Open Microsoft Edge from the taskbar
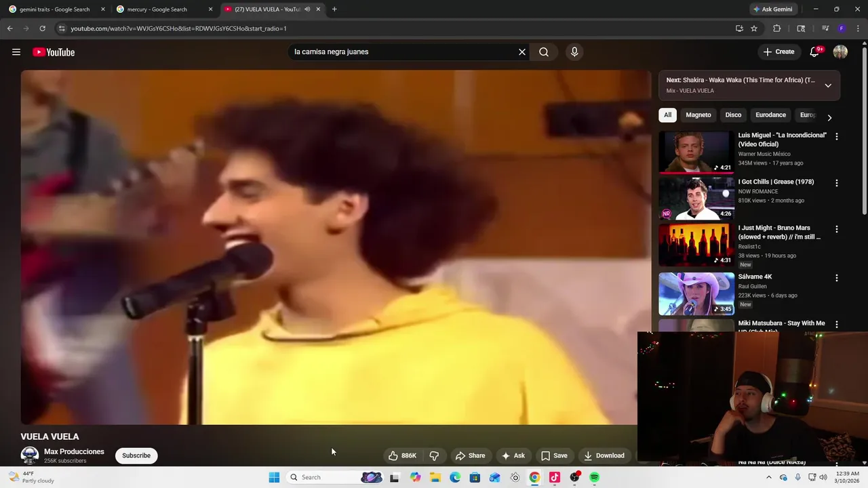This screenshot has height=488, width=868. coord(455,477)
